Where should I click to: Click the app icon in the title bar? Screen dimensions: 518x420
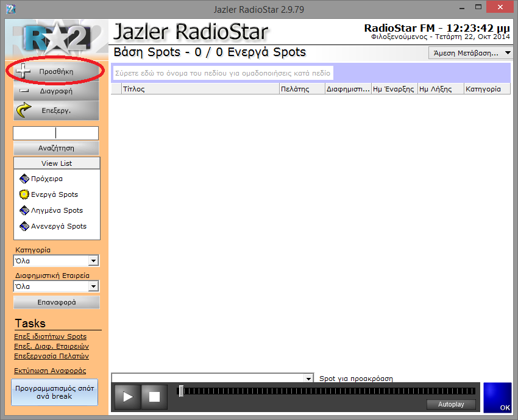coord(11,9)
